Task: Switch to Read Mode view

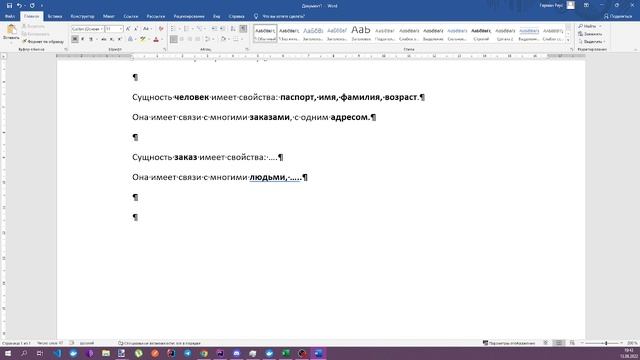Action: pos(546,343)
